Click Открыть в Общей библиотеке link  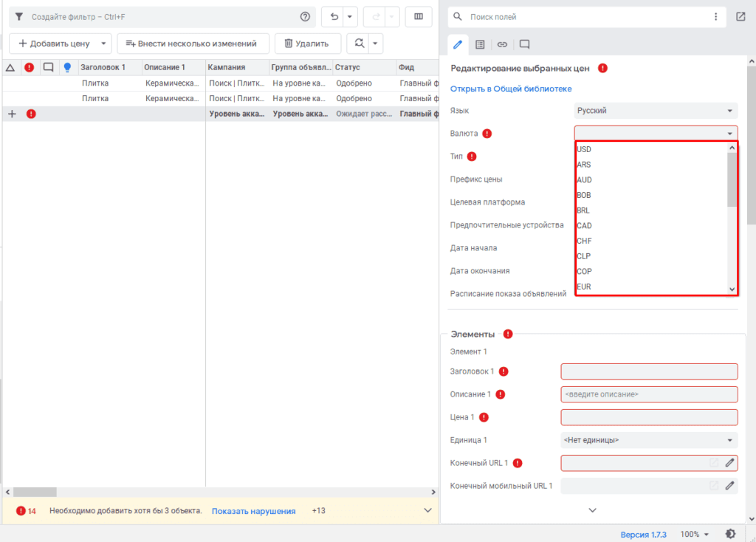511,89
